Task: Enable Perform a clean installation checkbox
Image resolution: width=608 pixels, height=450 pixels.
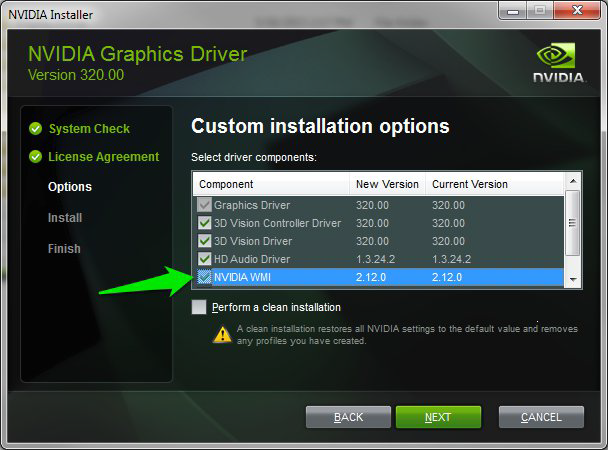Action: [199, 307]
